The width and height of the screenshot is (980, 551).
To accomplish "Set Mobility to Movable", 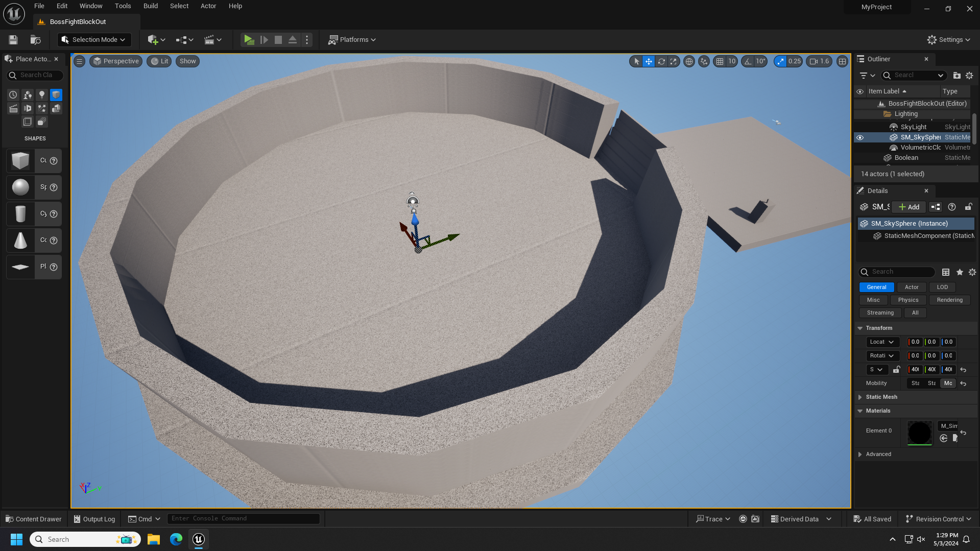I will point(948,384).
